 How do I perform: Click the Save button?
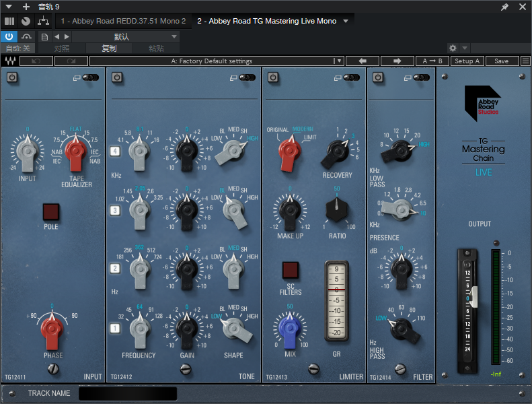tap(502, 61)
